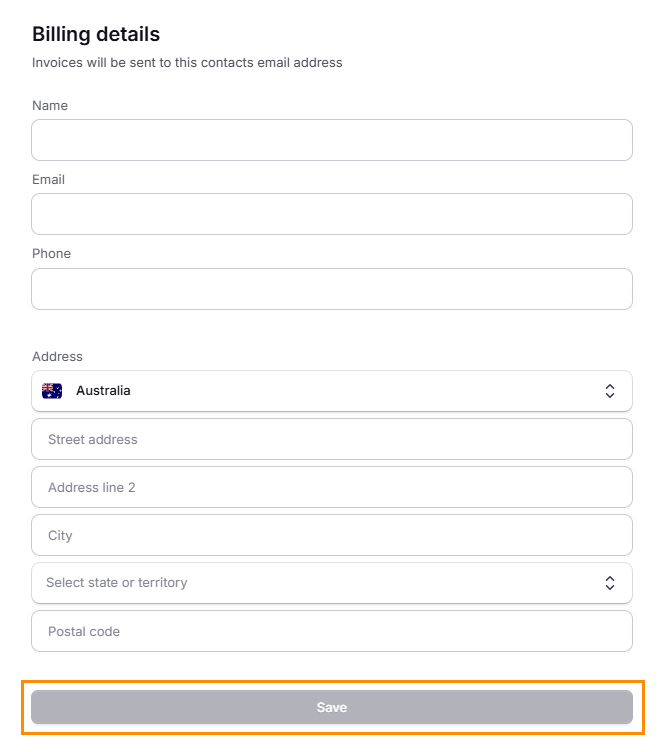Click the state selector's up-down chevron
The width and height of the screenshot is (664, 752).
coord(610,583)
